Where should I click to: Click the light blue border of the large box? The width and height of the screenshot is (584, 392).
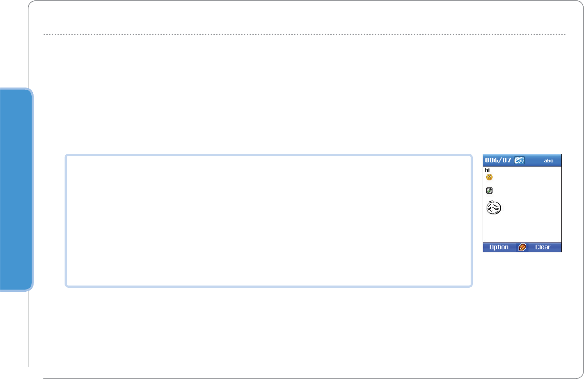[269, 155]
